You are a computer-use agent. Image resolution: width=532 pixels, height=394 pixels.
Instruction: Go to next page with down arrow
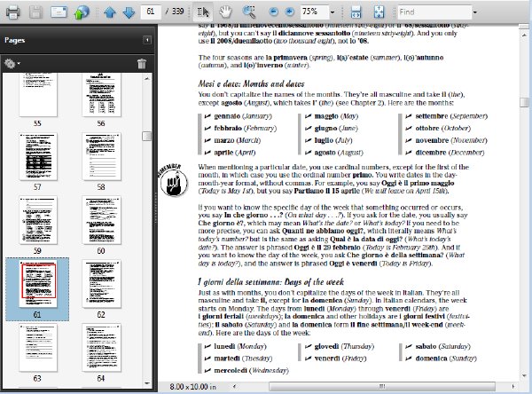[129, 12]
